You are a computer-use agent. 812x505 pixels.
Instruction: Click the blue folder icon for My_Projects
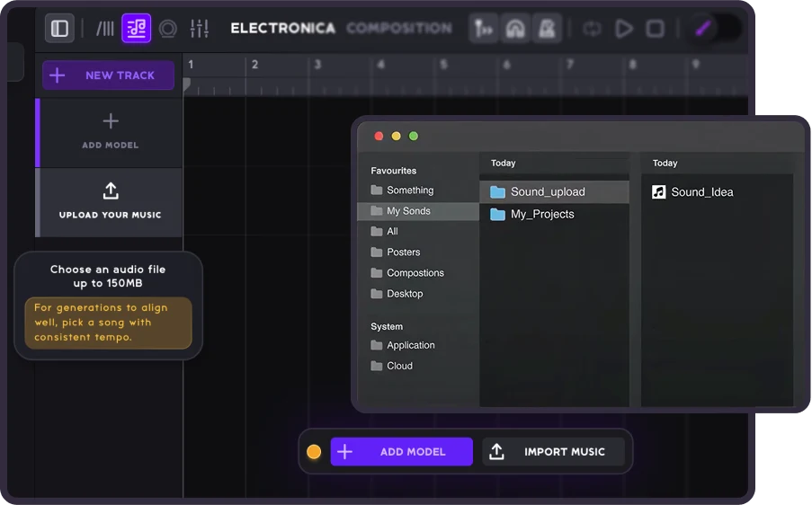point(497,214)
